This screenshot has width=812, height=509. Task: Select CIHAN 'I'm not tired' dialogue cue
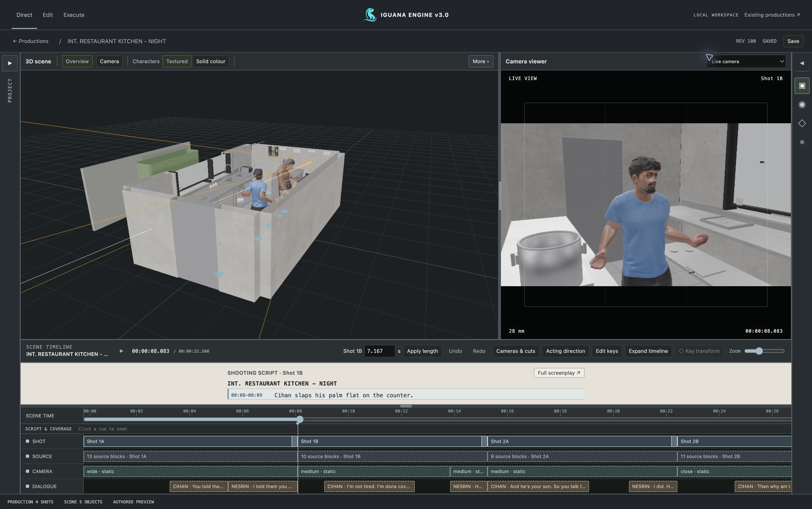[369, 486]
